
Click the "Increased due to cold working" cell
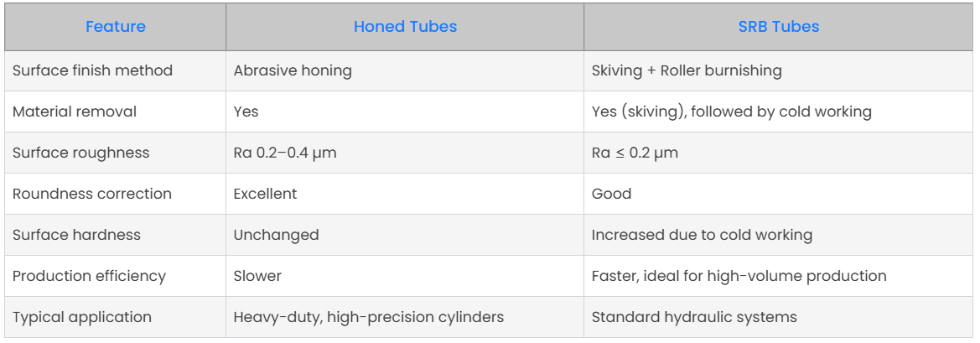702,235
